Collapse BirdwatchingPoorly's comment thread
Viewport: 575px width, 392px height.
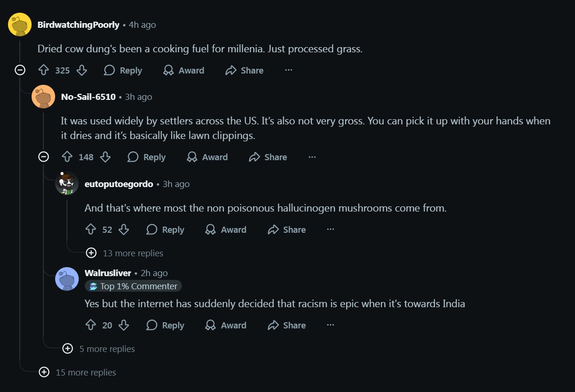point(20,70)
